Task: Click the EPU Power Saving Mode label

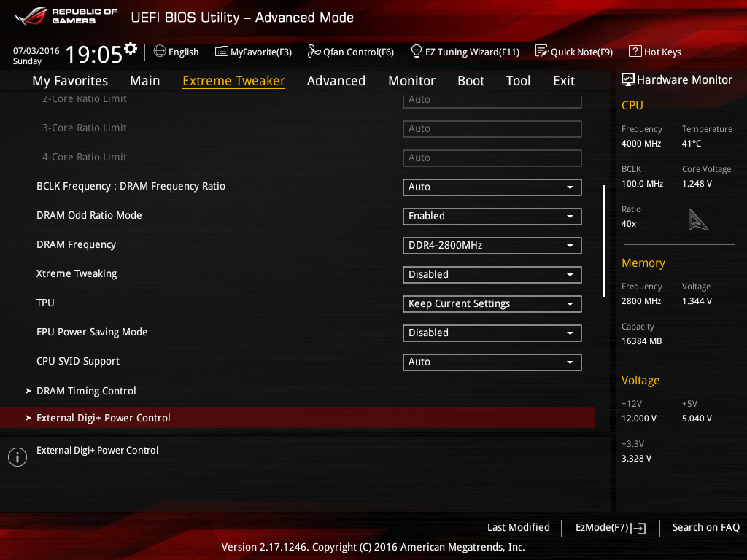Action: [92, 332]
